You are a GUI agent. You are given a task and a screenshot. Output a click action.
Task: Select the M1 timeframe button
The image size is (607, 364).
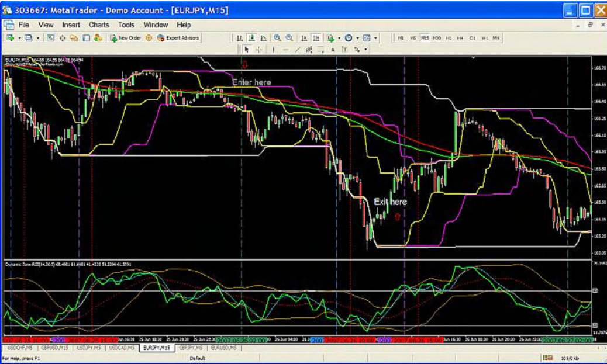coord(401,38)
